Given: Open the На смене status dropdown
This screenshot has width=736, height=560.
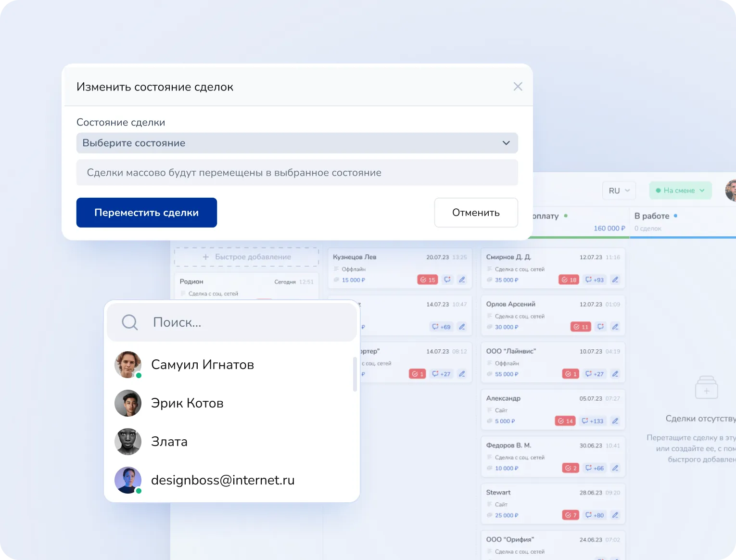Looking at the screenshot, I should point(680,191).
